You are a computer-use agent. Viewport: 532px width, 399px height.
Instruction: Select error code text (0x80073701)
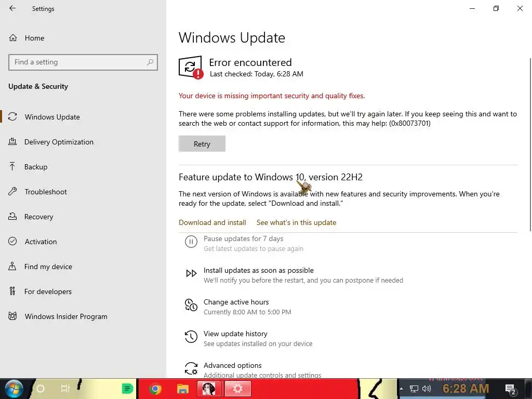click(x=409, y=123)
